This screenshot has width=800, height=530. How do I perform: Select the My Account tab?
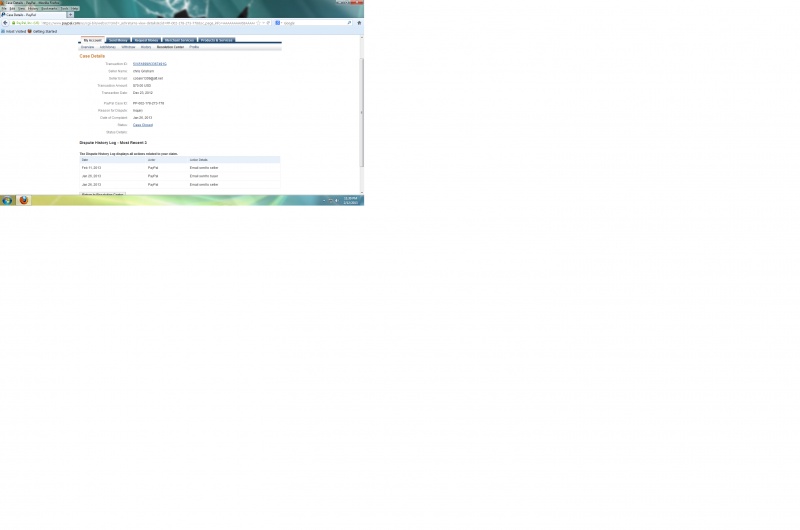tap(92, 40)
